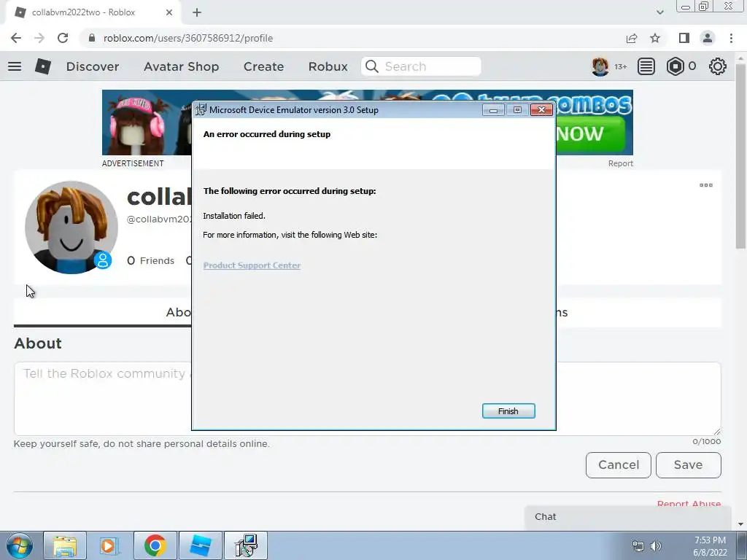Click the profile avatar picture
The image size is (747, 560).
[x=71, y=227]
